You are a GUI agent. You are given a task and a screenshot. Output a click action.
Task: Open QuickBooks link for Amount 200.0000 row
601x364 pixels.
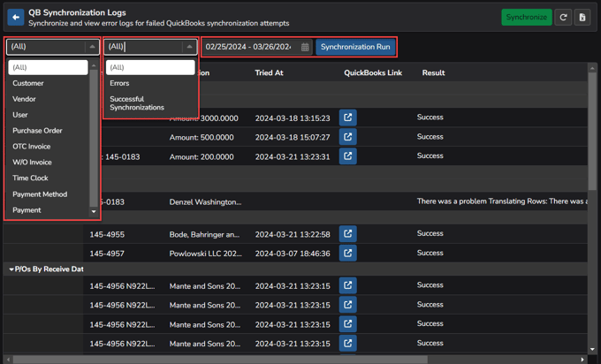tap(347, 156)
